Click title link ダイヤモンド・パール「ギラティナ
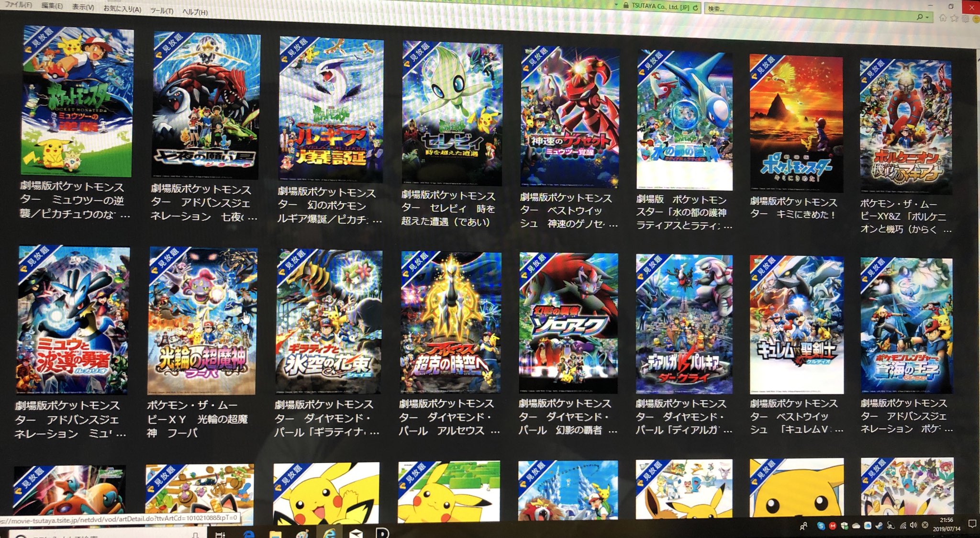 [327, 418]
